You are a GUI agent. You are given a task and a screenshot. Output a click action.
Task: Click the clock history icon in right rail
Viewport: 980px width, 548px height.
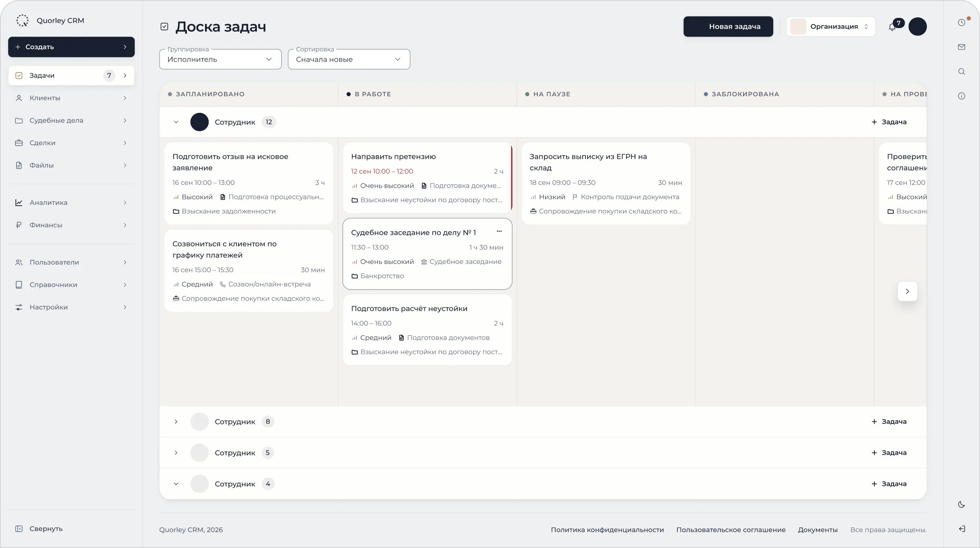click(961, 23)
